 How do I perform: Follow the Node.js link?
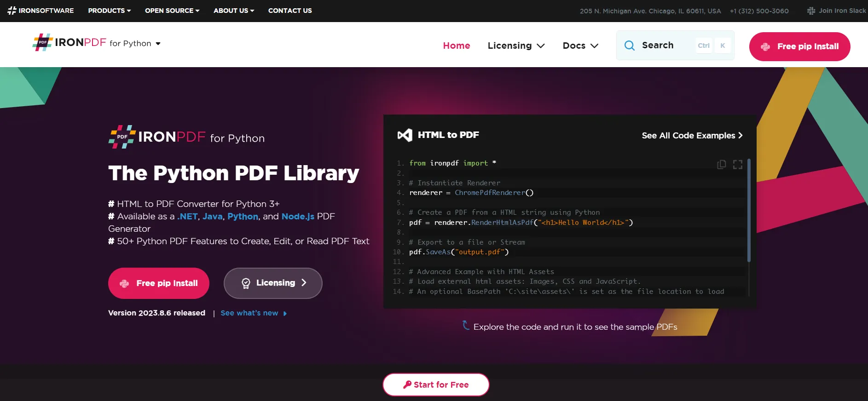coord(298,216)
